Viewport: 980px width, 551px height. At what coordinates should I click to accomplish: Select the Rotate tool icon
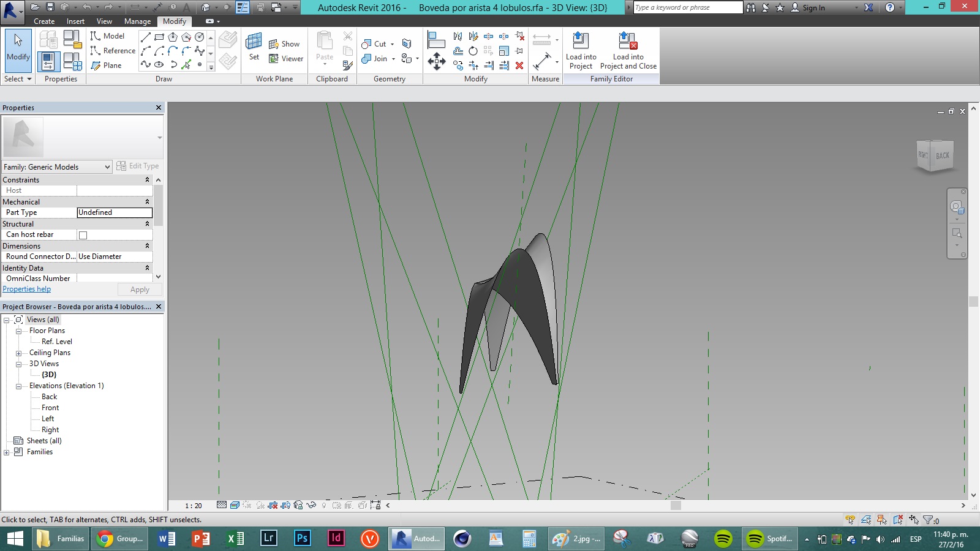point(473,51)
